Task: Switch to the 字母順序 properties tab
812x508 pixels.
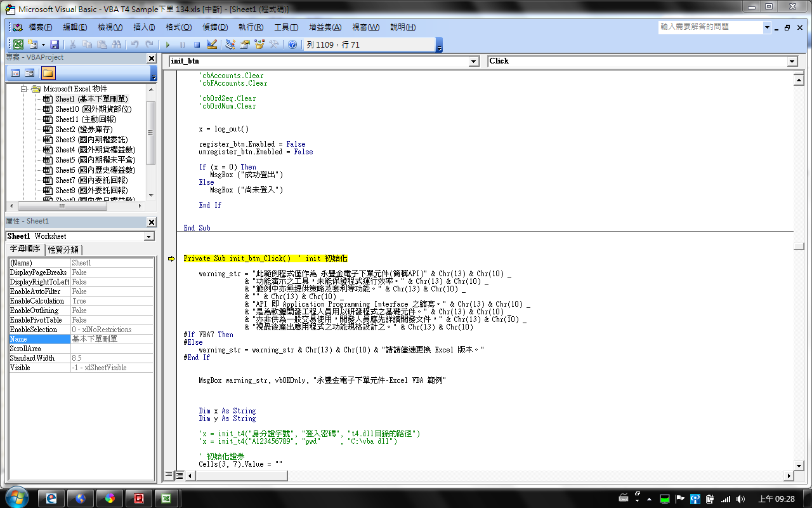Action: pyautogui.click(x=25, y=250)
